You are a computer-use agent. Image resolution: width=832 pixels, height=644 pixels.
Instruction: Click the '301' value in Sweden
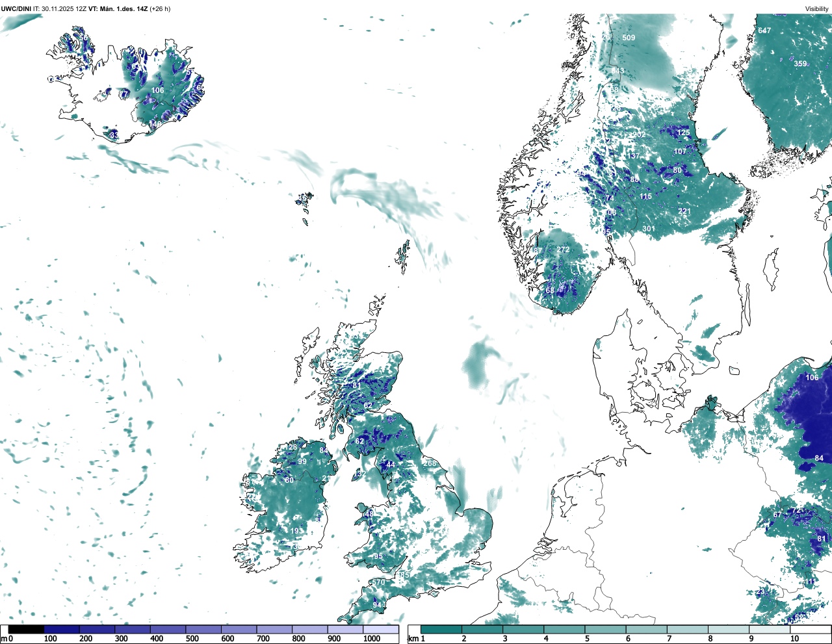tap(649, 229)
